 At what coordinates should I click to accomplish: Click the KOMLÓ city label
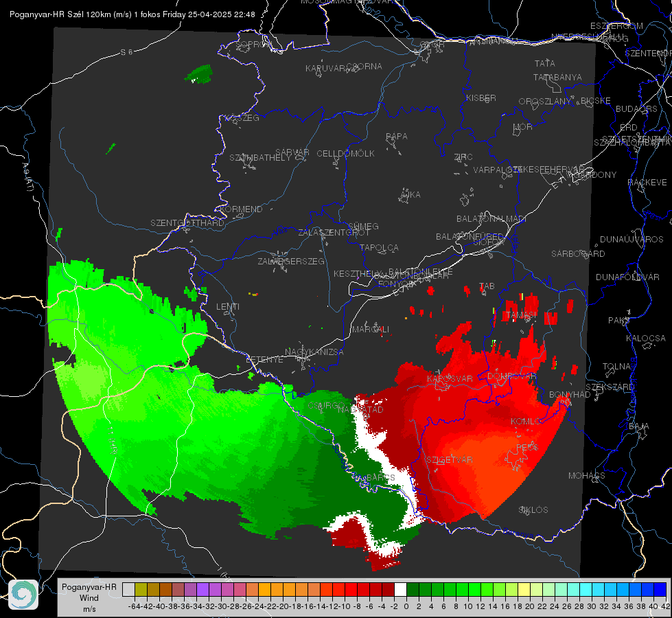point(525,422)
